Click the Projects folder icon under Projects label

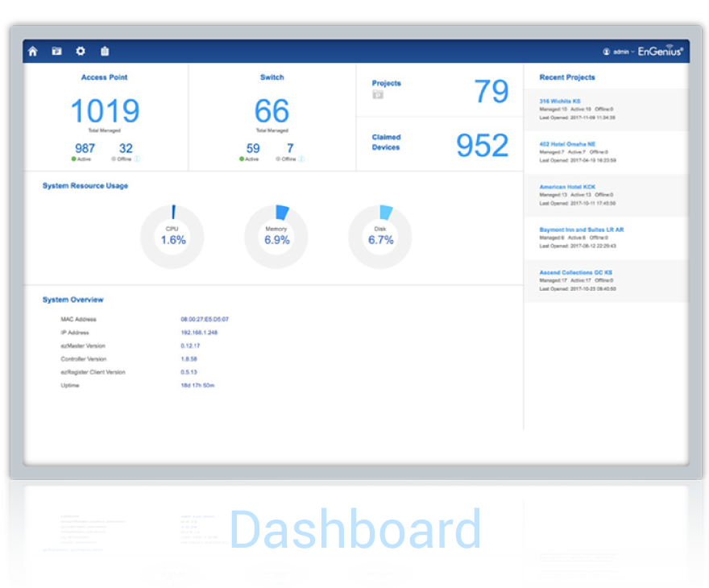[x=378, y=94]
